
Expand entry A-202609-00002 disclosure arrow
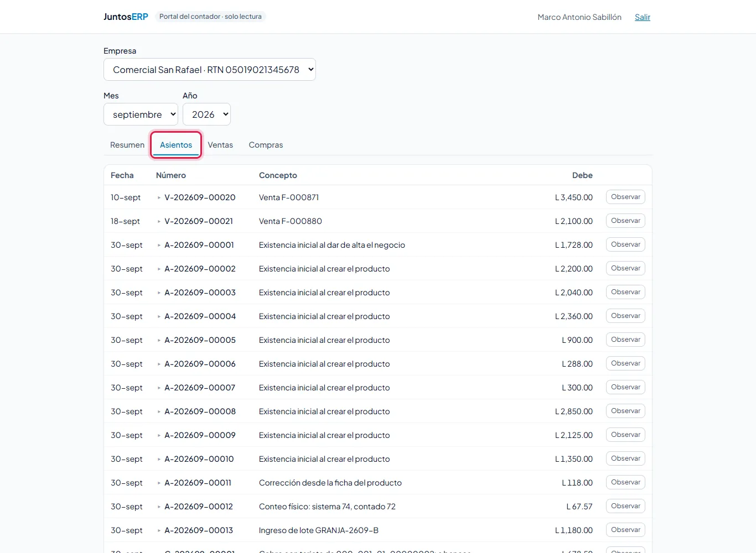159,269
